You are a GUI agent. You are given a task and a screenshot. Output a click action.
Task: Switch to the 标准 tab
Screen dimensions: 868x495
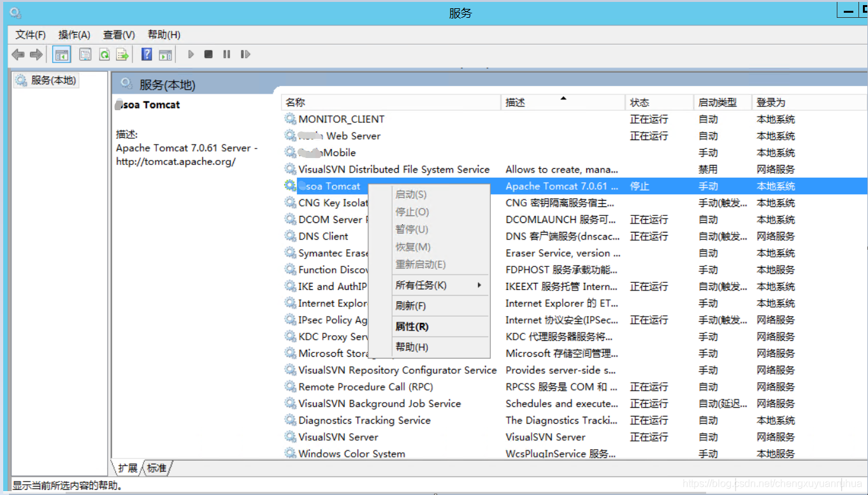pyautogui.click(x=157, y=468)
